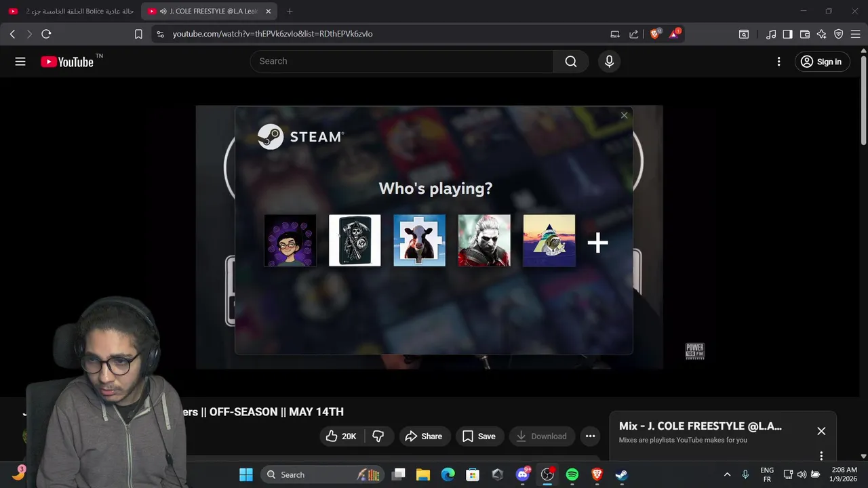Image resolution: width=868 pixels, height=488 pixels.
Task: Sign in to YouTube
Action: click(821, 62)
